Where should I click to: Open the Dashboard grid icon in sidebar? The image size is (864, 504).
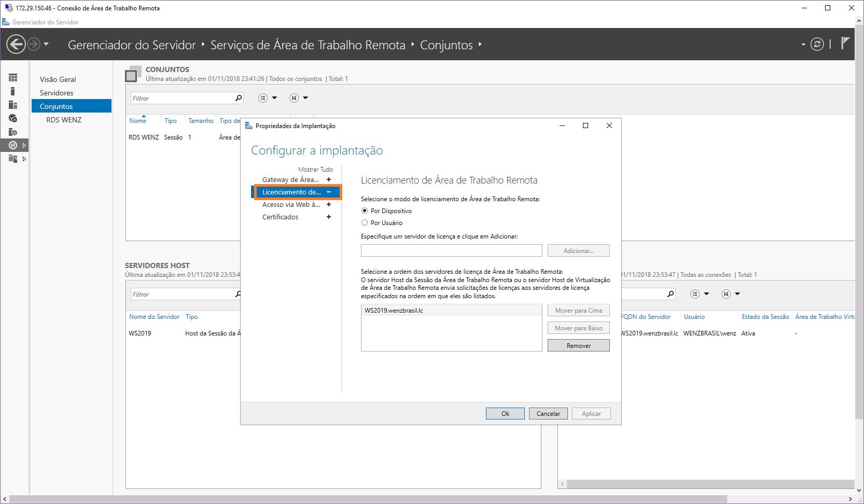pyautogui.click(x=13, y=78)
